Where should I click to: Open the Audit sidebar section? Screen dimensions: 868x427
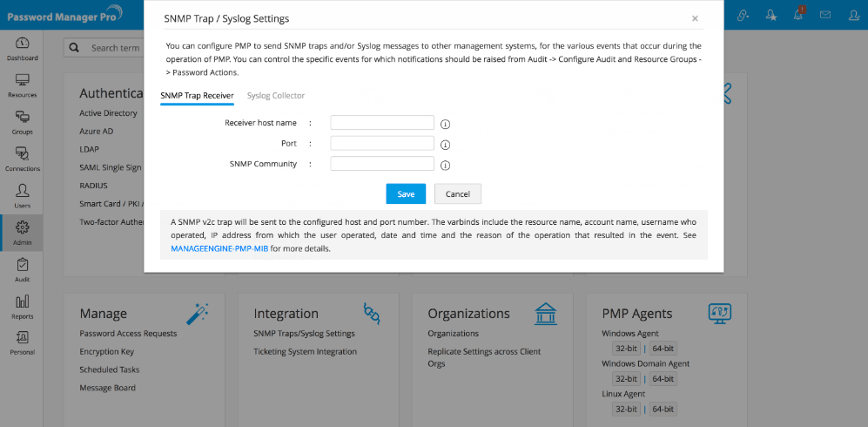[x=23, y=268]
